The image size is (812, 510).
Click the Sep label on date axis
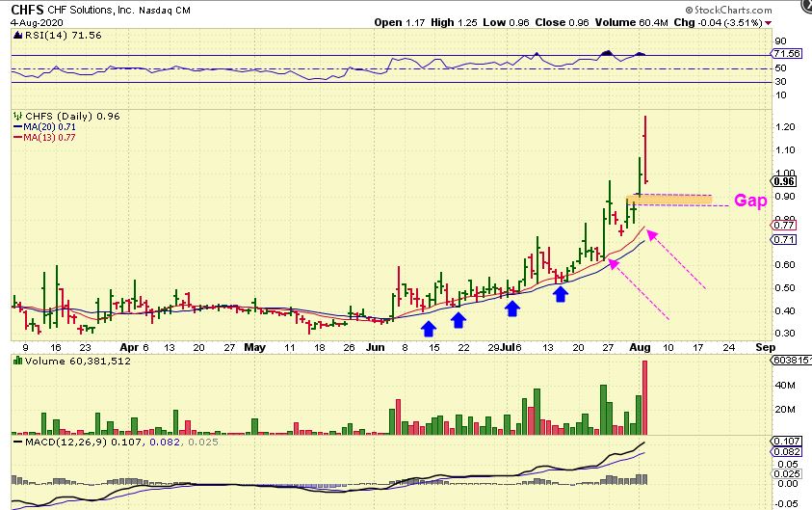(766, 347)
